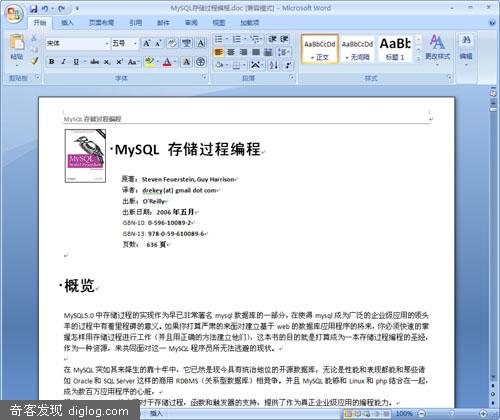Activate the Format Painter brush

[34, 61]
